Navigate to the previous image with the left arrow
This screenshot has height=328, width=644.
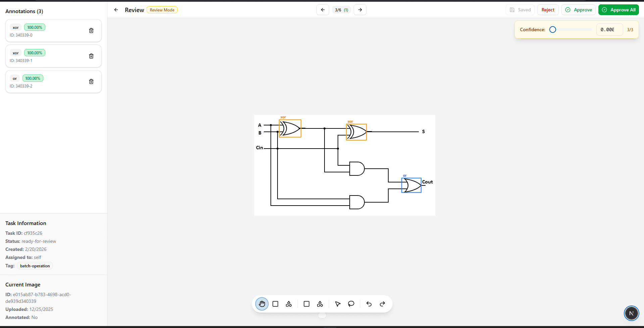pyautogui.click(x=323, y=10)
